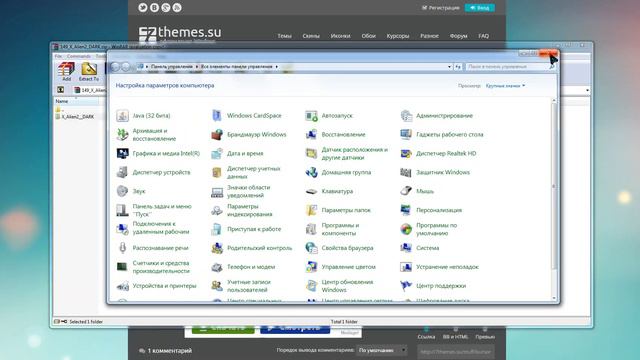640x360 pixels.
Task: Open the Java (32 бита) icon
Action: (x=122, y=116)
